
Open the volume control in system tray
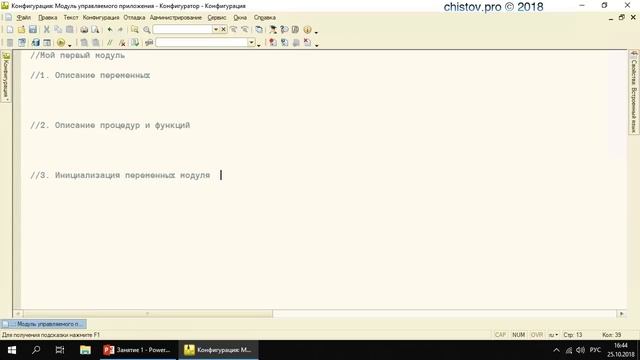[580, 350]
